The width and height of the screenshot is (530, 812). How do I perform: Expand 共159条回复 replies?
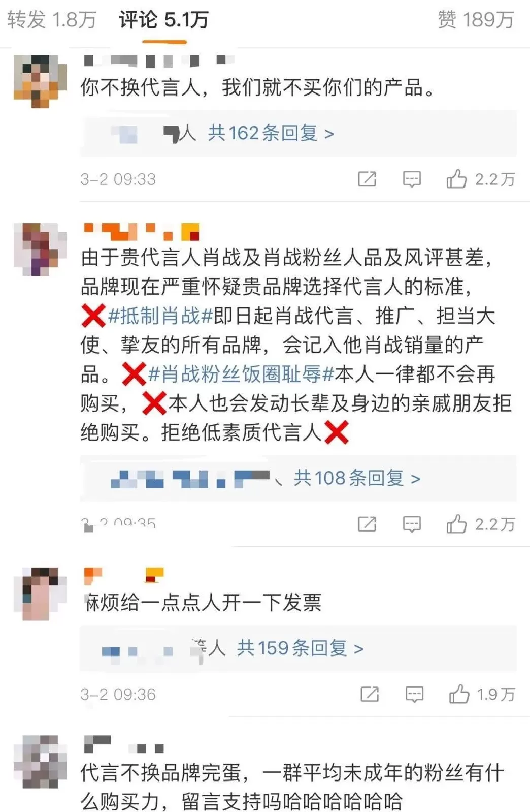(300, 648)
